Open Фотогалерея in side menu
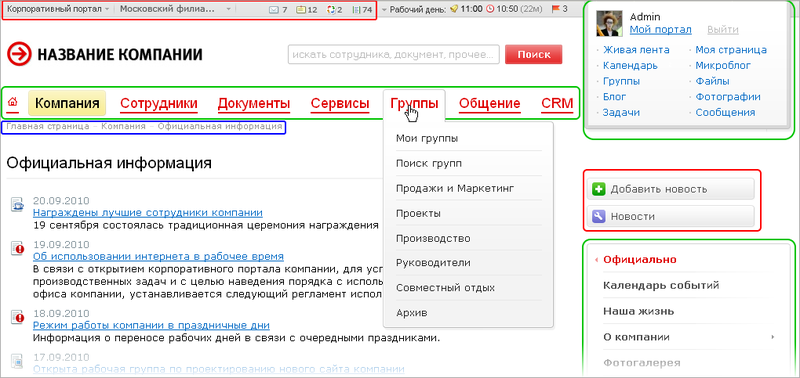 click(x=642, y=363)
